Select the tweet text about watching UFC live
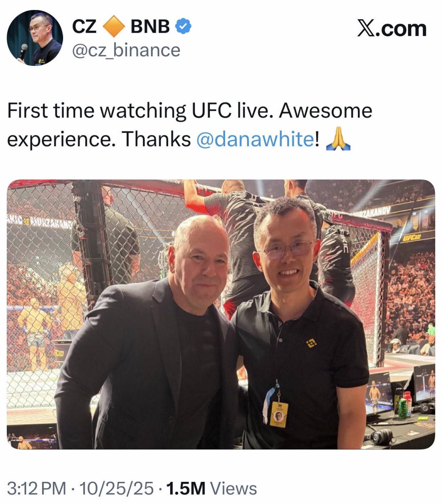The width and height of the screenshot is (442, 504). click(x=190, y=125)
